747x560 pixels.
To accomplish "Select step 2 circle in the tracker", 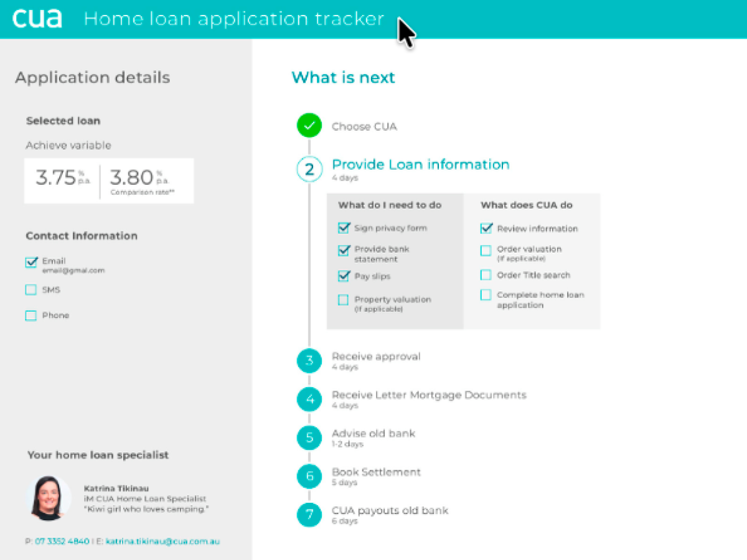I will pos(309,169).
